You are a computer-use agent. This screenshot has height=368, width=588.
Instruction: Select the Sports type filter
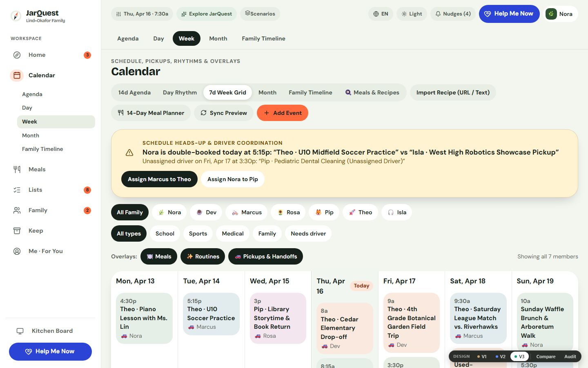click(198, 233)
